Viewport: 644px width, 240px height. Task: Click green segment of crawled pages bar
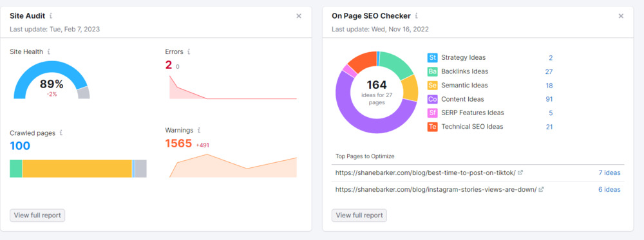16,169
